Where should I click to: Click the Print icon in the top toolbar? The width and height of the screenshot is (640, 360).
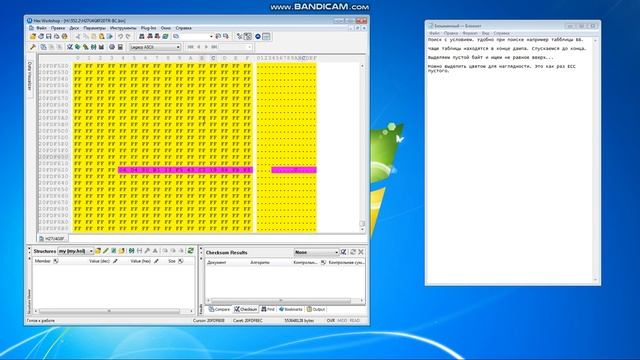pos(56,36)
